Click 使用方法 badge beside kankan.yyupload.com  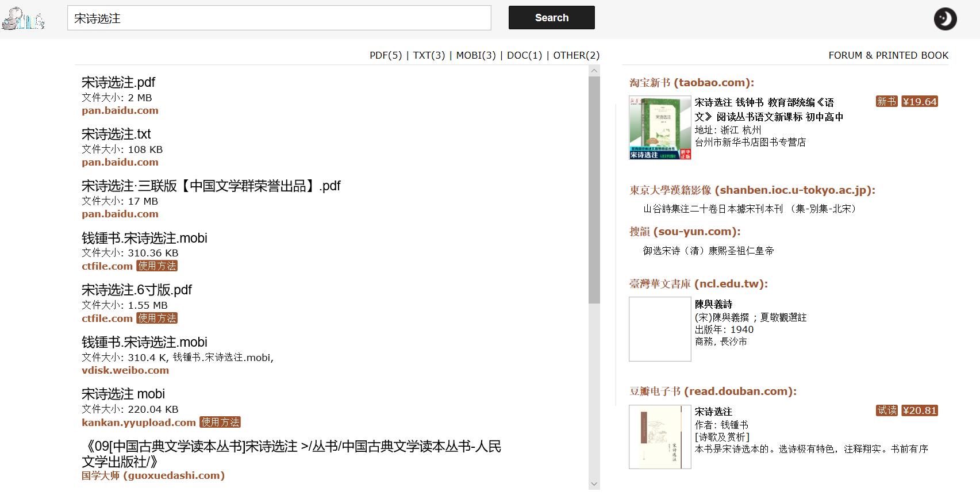220,422
